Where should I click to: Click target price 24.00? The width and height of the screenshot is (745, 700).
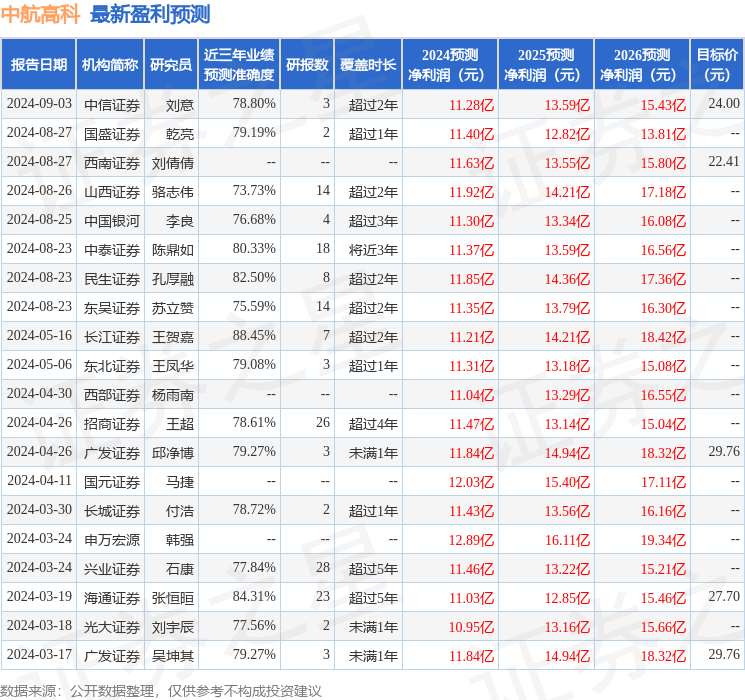pos(724,104)
